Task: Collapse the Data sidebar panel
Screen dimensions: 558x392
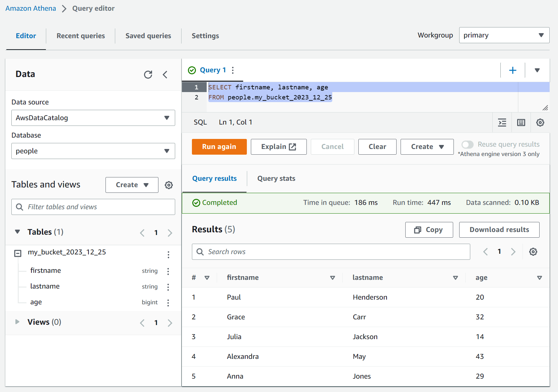Action: (165, 74)
